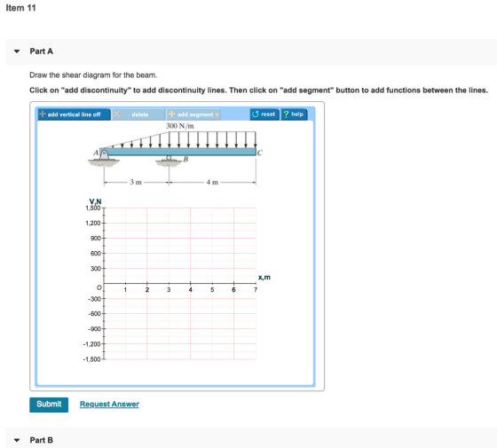Image resolution: width=497 pixels, height=448 pixels.
Task: Click the y-axis label -600
Action: (94, 314)
